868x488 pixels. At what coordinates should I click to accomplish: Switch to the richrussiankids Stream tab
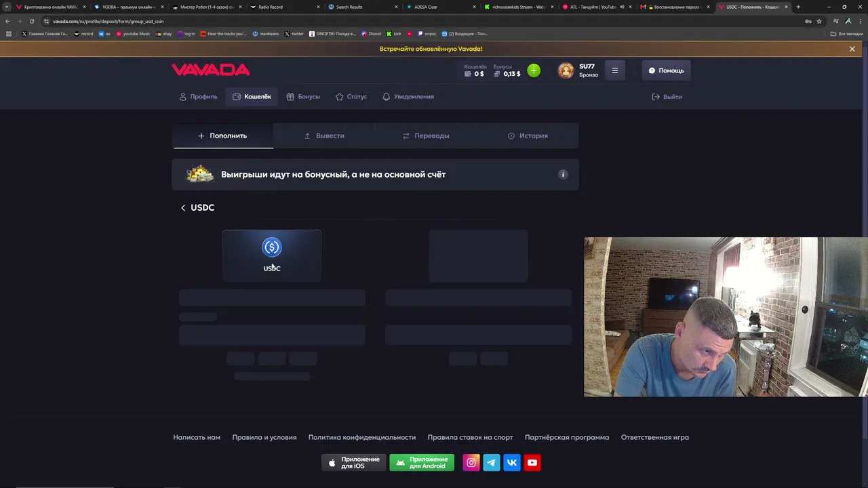[518, 7]
